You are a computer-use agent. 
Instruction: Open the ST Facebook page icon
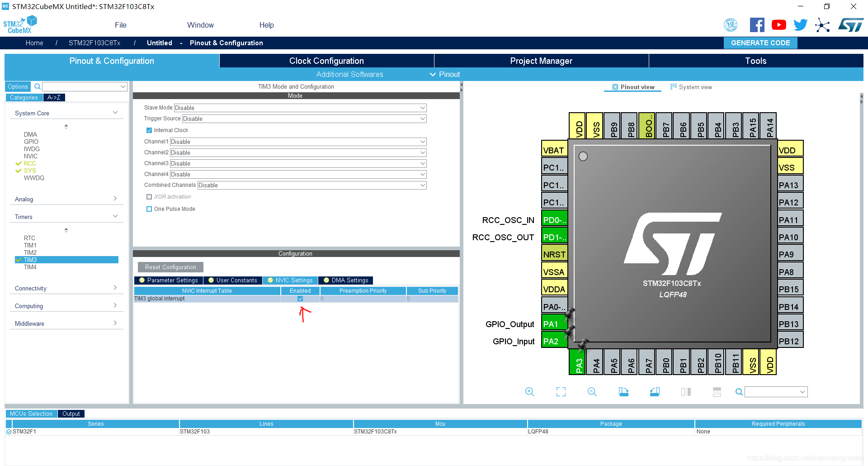point(757,25)
